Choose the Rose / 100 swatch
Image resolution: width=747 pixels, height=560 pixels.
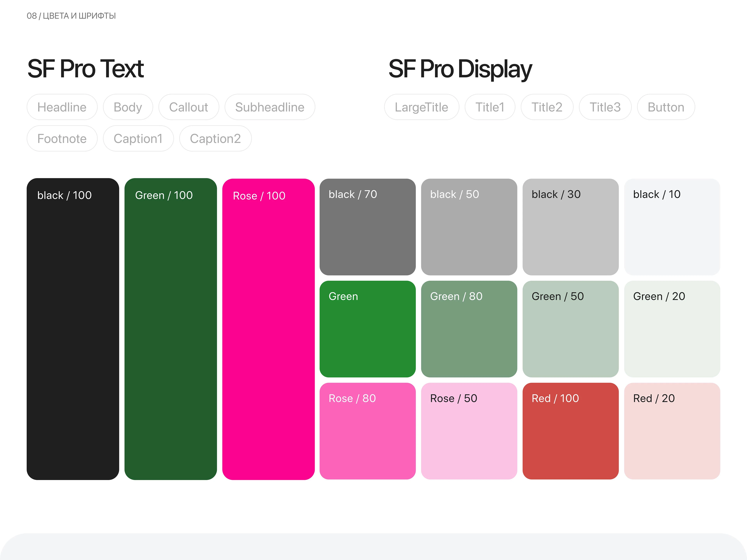268,329
